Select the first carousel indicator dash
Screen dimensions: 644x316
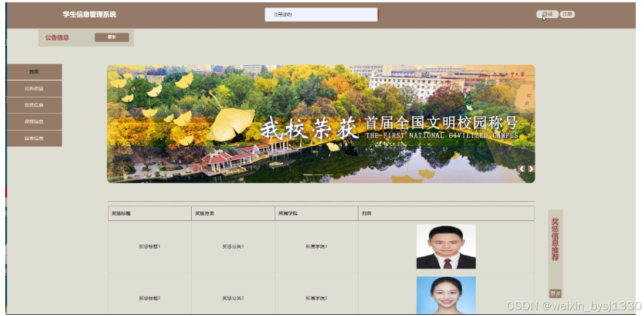click(307, 175)
